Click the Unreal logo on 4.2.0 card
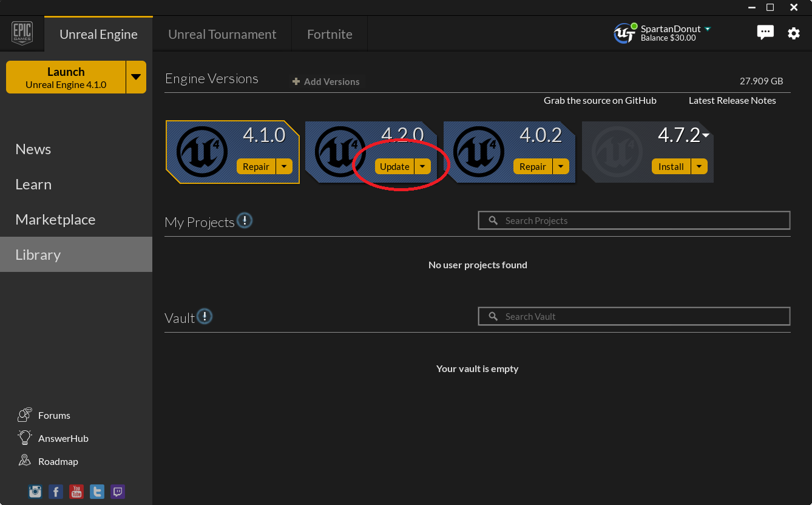Image resolution: width=812 pixels, height=505 pixels. 340,152
